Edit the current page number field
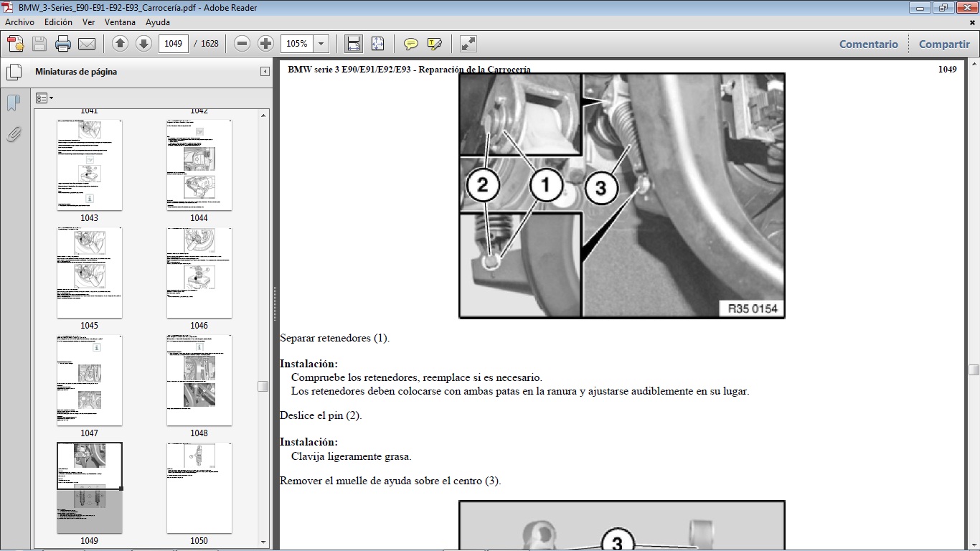Screen dimensions: 980x551 172,44
